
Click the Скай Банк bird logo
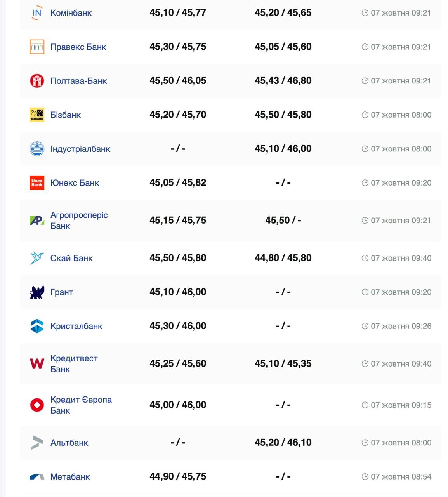(37, 258)
